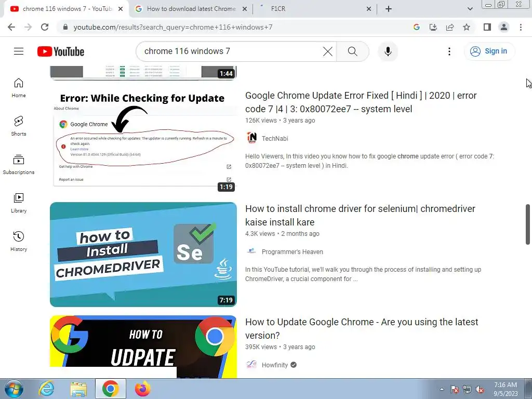Screen dimensions: 532x399
Task: Show hidden tray icons arrow
Action: tap(442, 389)
